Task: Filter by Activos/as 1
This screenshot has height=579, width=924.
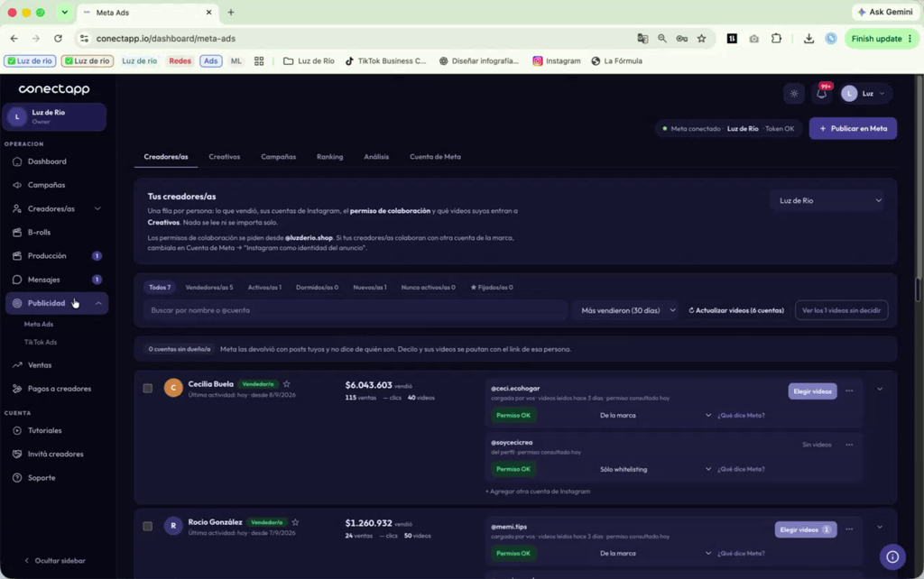Action: pos(264,288)
